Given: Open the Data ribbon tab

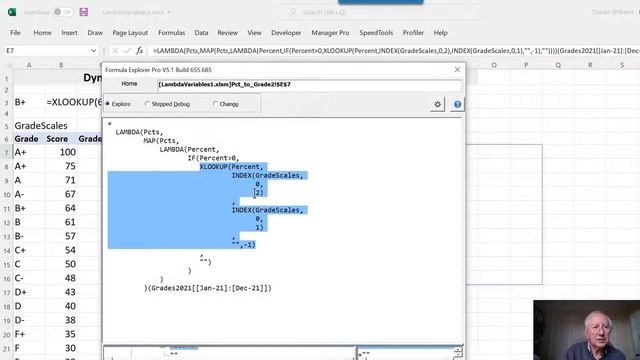Looking at the screenshot, I should tap(201, 33).
